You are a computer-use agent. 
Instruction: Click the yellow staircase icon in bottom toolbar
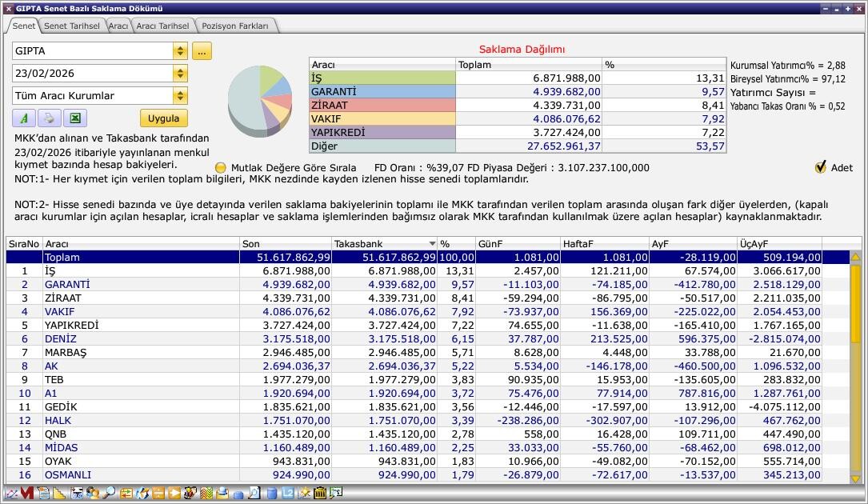tap(60, 494)
